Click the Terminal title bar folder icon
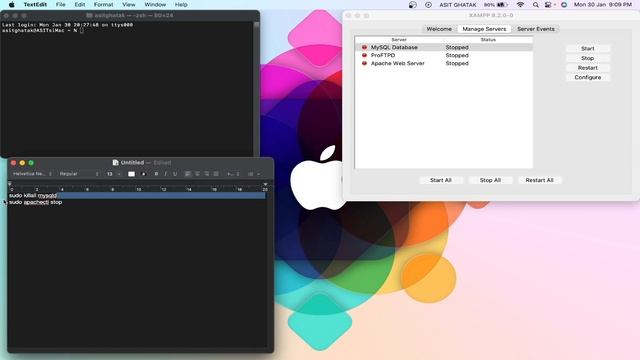640x360 pixels. [x=89, y=16]
